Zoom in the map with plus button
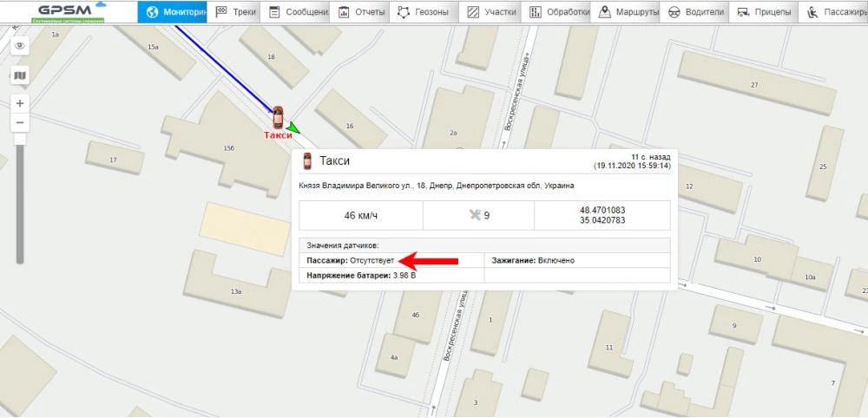868x418 pixels. (x=21, y=103)
